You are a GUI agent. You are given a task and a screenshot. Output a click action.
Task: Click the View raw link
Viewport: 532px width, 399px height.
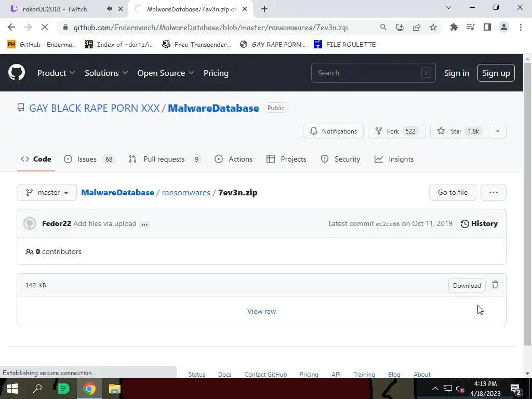[262, 311]
